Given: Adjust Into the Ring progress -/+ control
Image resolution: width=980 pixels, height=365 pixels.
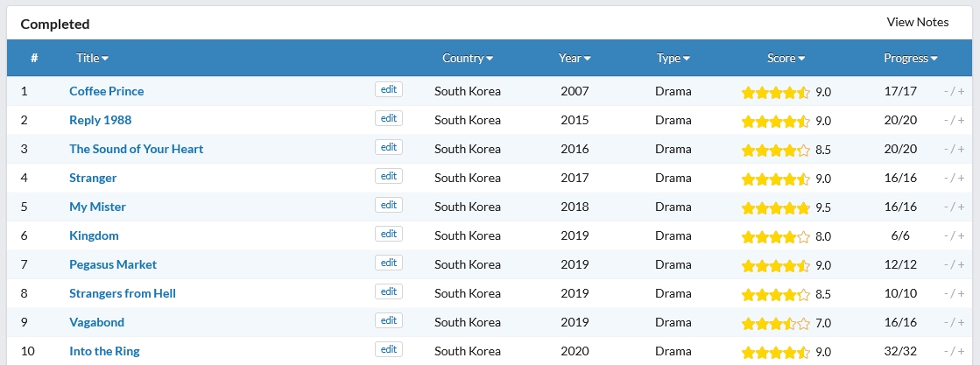Looking at the screenshot, I should click(x=954, y=351).
